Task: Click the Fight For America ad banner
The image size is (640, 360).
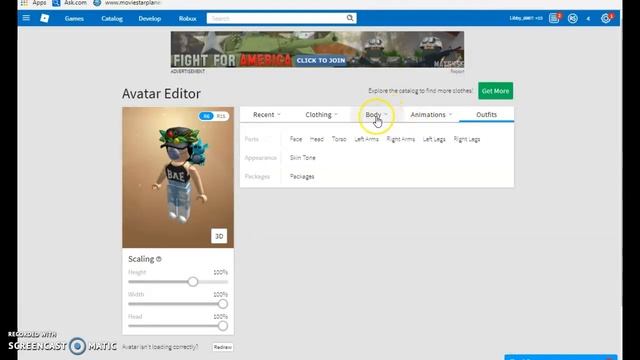Action: pyautogui.click(x=317, y=49)
